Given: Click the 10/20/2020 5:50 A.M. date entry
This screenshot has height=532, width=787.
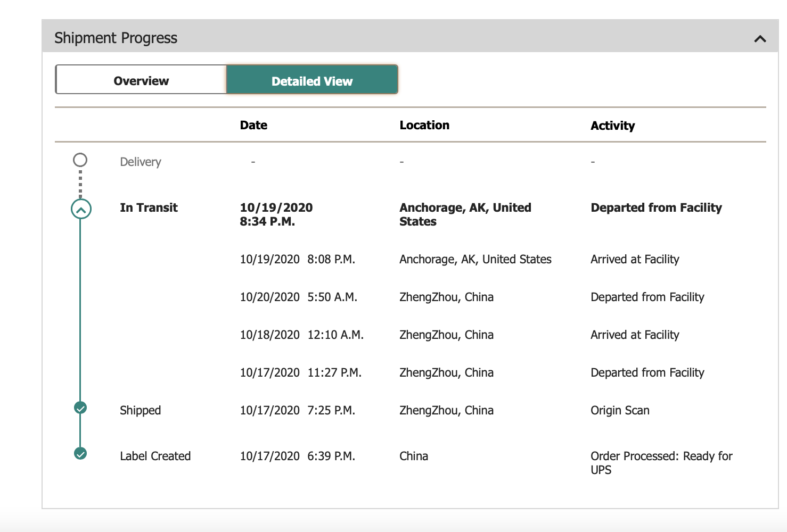Looking at the screenshot, I should coord(298,297).
